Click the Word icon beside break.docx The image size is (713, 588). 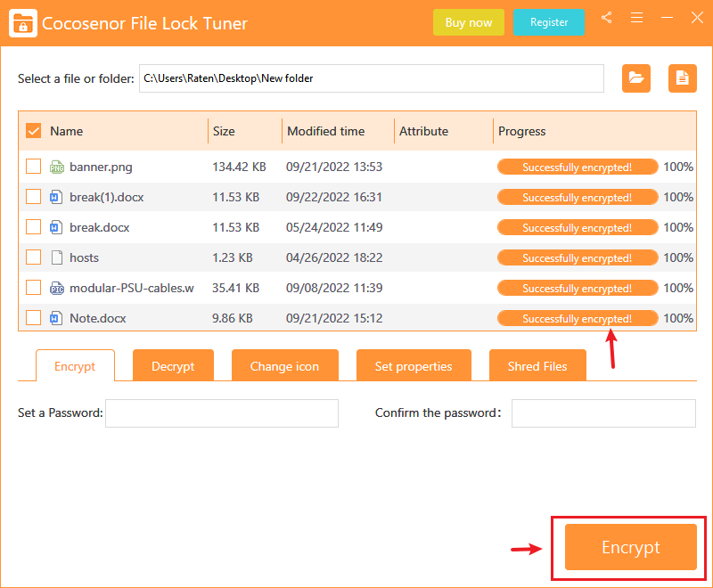(56, 227)
